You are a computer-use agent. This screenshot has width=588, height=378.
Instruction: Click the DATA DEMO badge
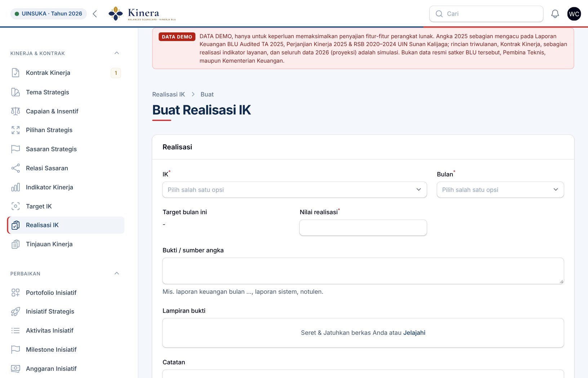tap(177, 37)
